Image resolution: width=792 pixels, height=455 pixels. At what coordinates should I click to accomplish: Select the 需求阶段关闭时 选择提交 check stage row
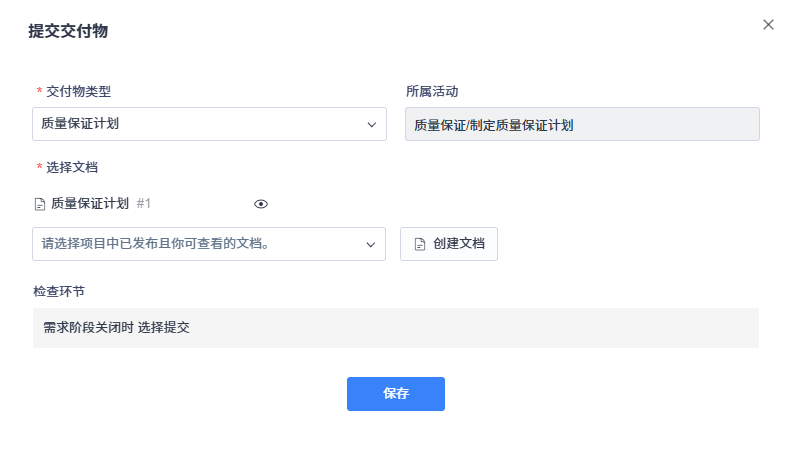[x=395, y=328]
